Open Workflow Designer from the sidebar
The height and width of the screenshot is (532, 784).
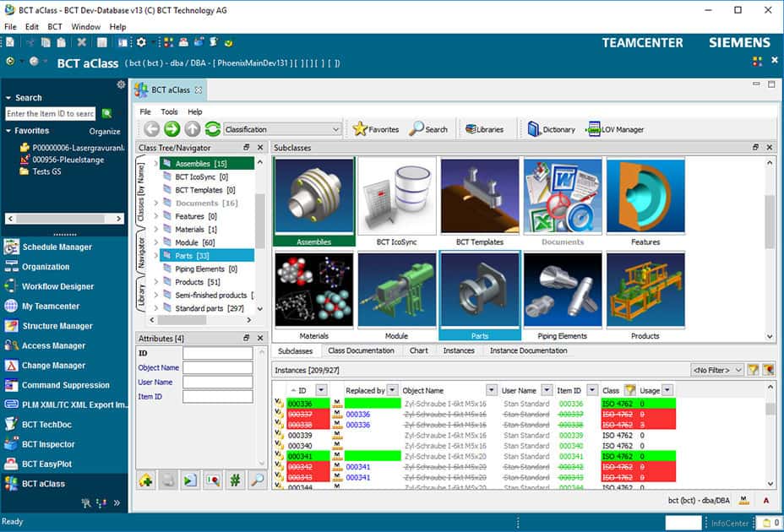click(57, 286)
